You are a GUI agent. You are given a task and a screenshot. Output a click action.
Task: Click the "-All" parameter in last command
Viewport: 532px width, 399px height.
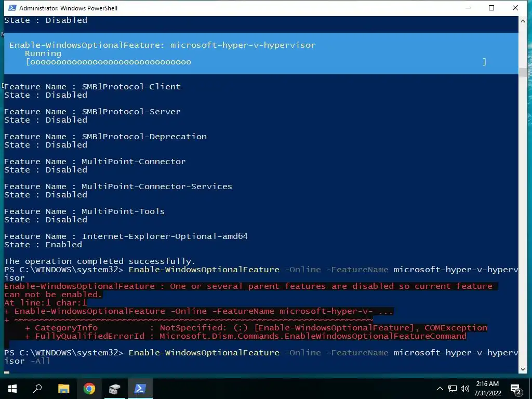(41, 361)
